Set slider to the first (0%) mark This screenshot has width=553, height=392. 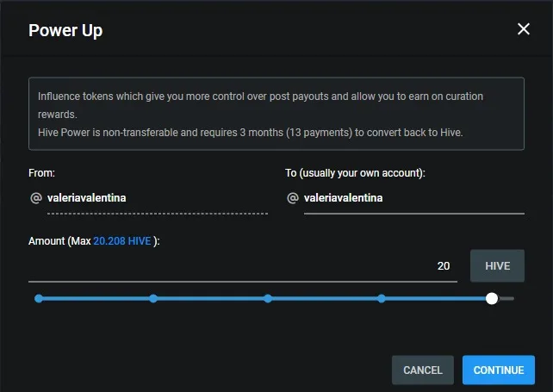click(x=39, y=299)
